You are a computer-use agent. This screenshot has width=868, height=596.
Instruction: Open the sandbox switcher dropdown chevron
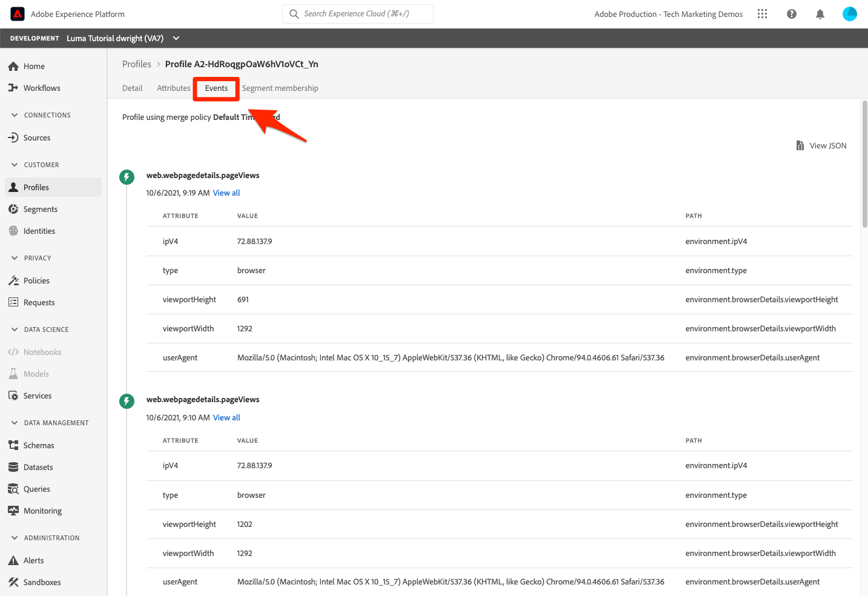(x=176, y=38)
